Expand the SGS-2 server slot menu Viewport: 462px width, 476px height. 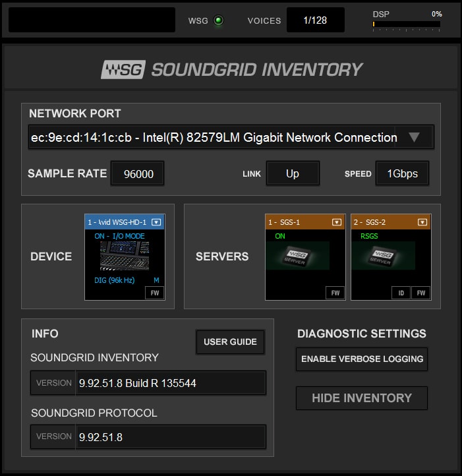click(x=422, y=222)
